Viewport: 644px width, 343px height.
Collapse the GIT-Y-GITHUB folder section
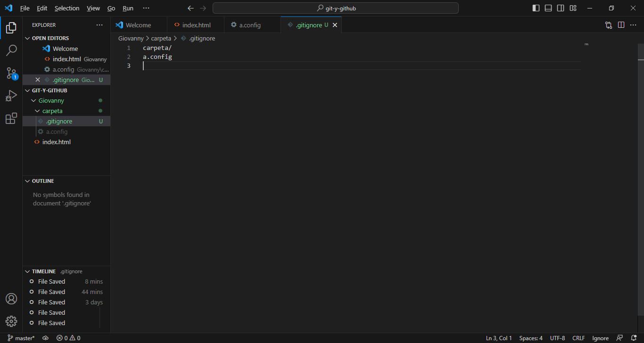click(66, 90)
